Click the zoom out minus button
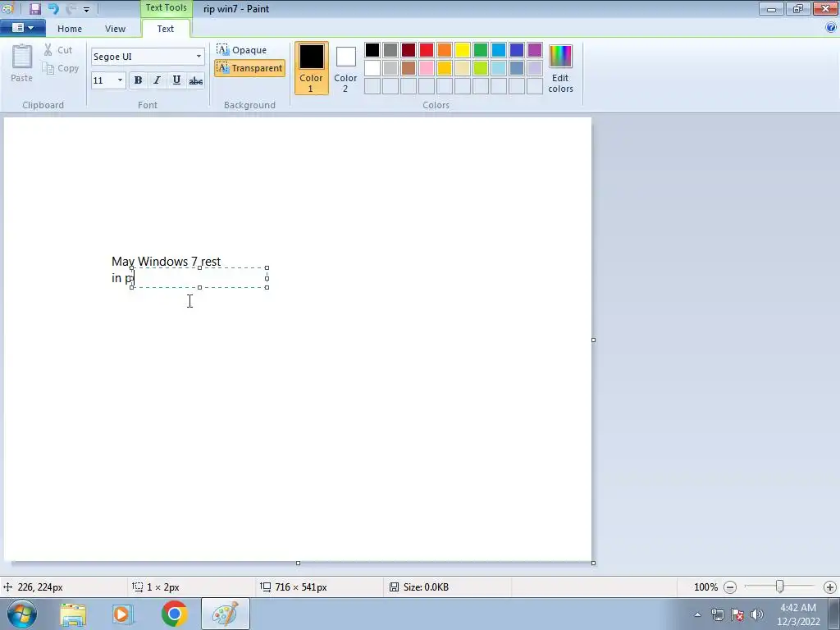Viewport: 840px width, 630px height. tap(730, 587)
